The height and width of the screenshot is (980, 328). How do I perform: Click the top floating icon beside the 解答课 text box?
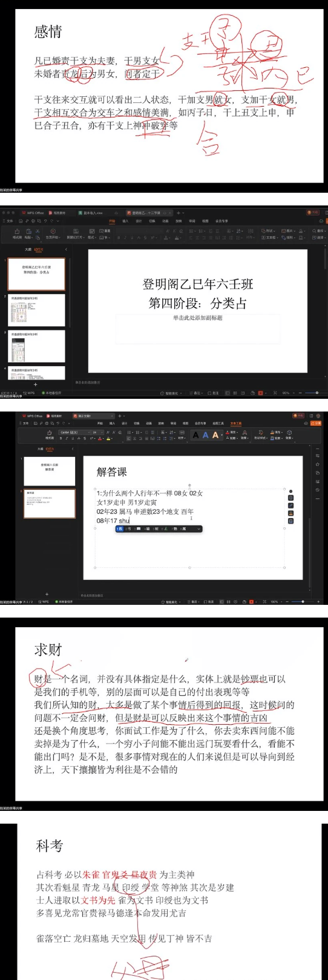[290, 492]
